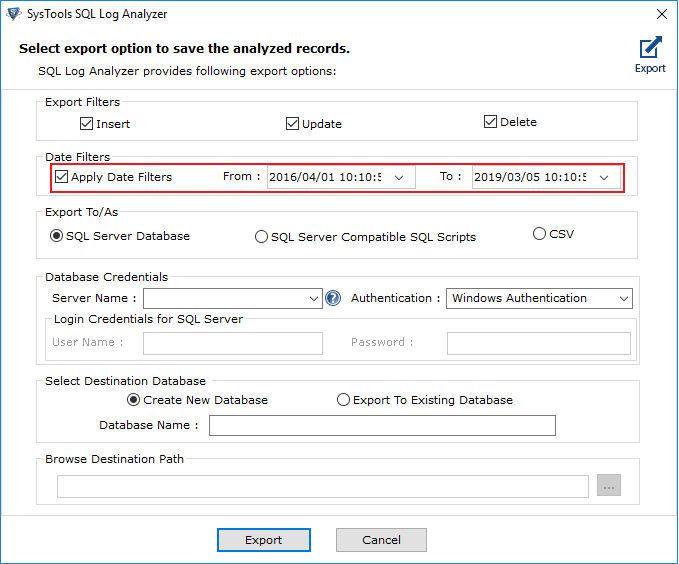Toggle the Apply Date Filters checkbox

(x=61, y=177)
